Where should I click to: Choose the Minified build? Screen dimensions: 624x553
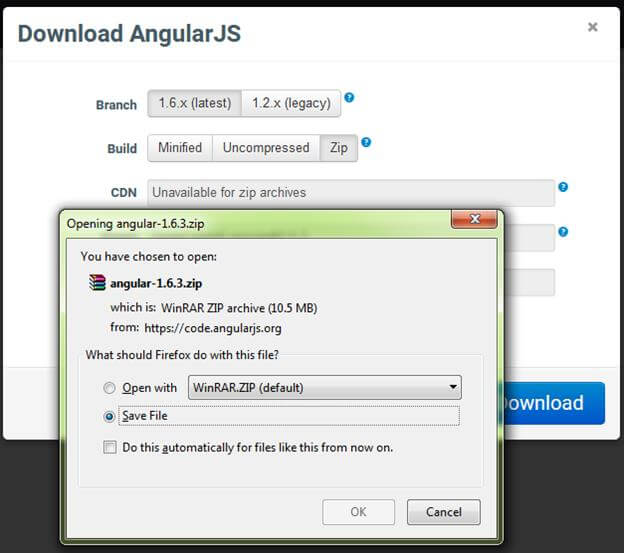pyautogui.click(x=180, y=148)
